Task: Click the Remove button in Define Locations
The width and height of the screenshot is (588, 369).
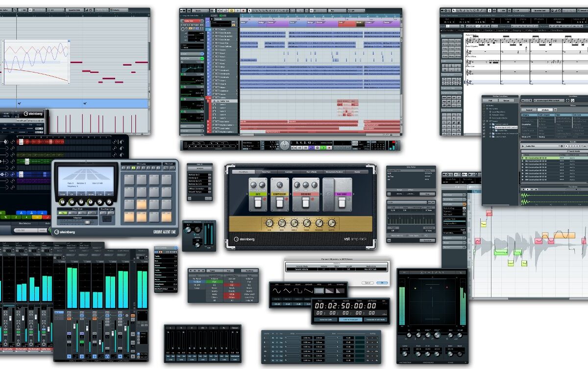Action: (507, 100)
